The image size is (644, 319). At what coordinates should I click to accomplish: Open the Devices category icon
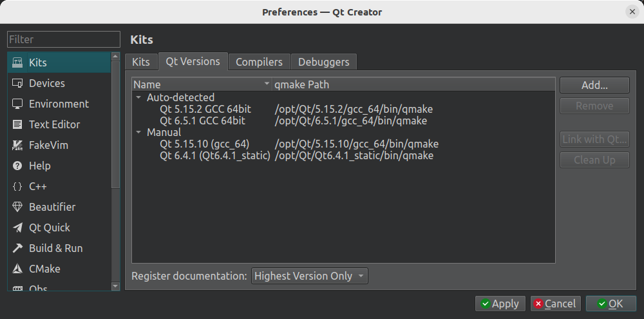pyautogui.click(x=17, y=83)
